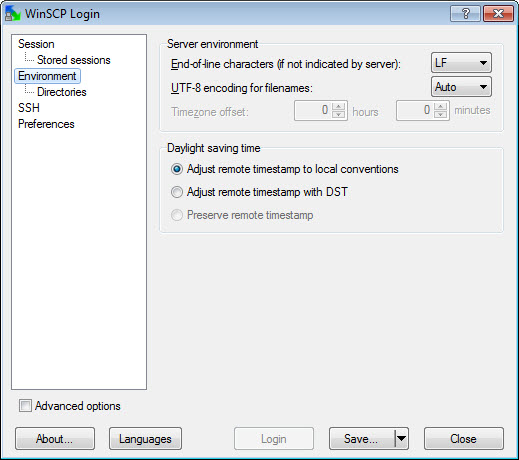Open the Preferences tree item
The image size is (519, 460).
click(x=46, y=124)
